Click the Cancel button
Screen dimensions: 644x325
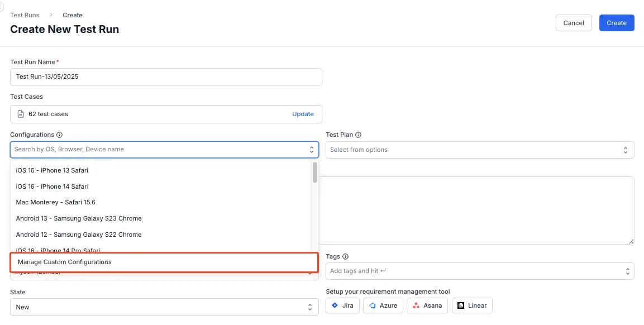coord(574,23)
